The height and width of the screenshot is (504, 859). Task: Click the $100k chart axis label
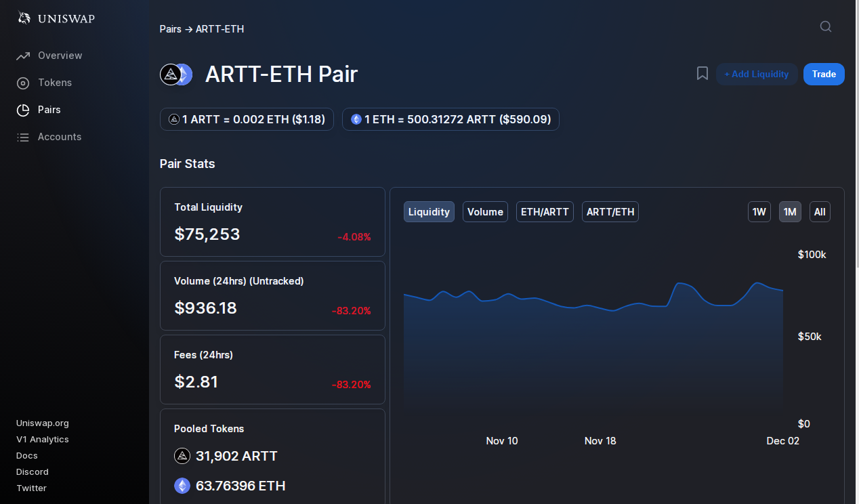tap(812, 255)
